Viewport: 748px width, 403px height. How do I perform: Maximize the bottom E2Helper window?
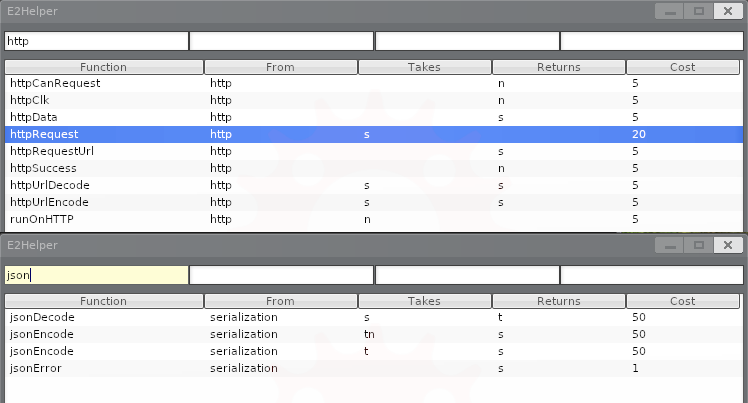(699, 245)
